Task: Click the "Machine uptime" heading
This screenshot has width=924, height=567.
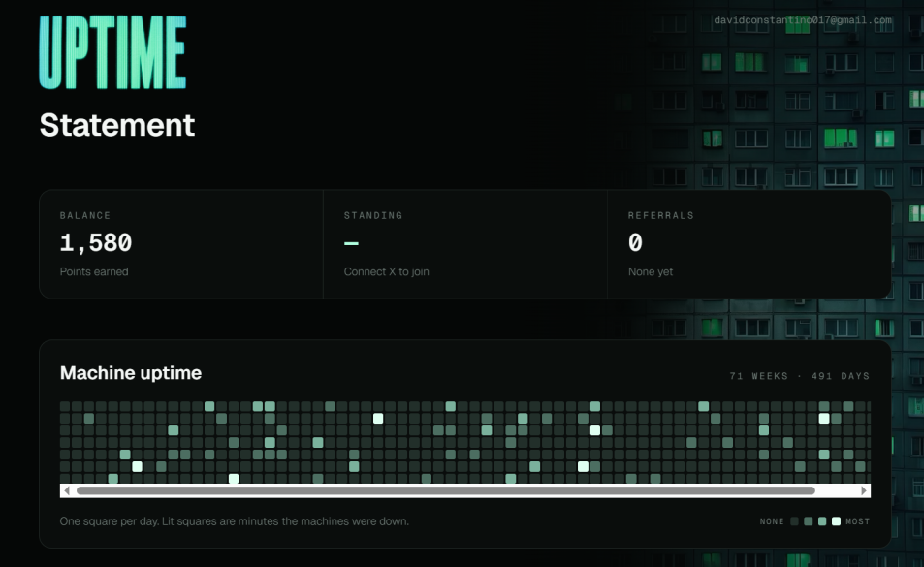Action: tap(131, 373)
